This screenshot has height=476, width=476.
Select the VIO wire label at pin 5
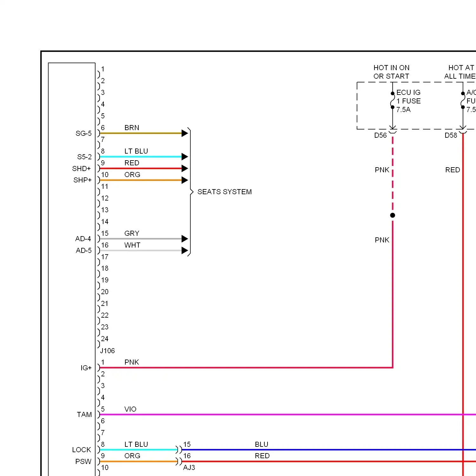(x=130, y=409)
